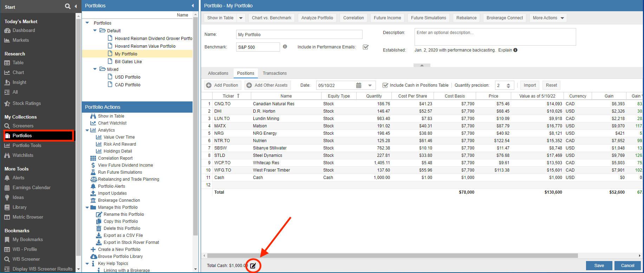Collapse the Portfolios panel arrow
The height and width of the screenshot is (273, 644).
[193, 6]
